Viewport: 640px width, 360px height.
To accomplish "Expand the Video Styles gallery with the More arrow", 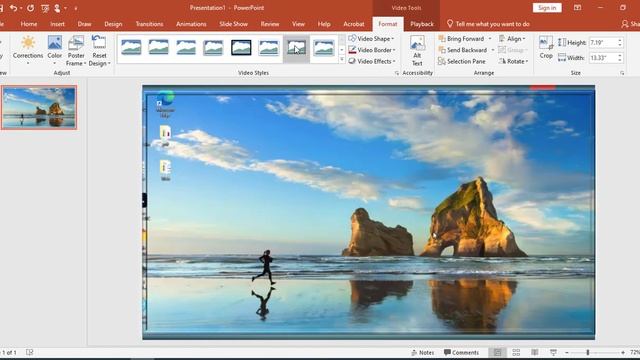I will tap(342, 60).
